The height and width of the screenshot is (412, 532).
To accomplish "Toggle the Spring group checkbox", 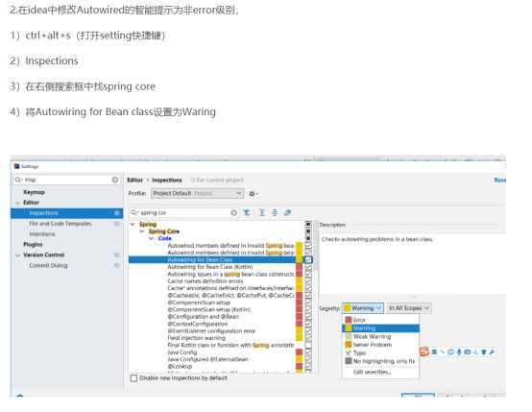I will click(308, 225).
